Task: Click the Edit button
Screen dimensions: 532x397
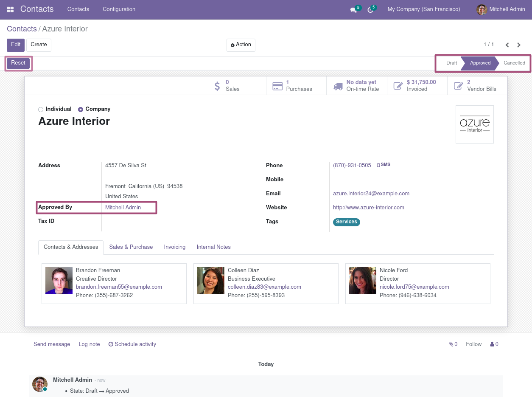Action: pos(16,45)
